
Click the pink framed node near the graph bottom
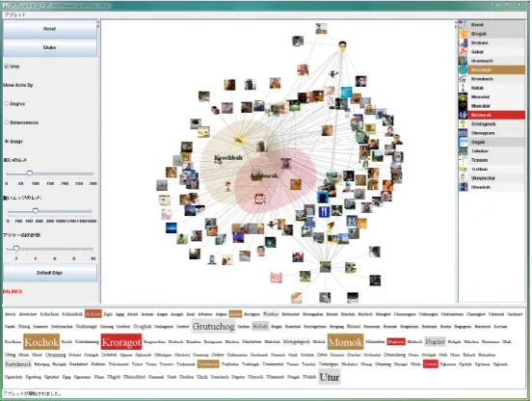276,278
